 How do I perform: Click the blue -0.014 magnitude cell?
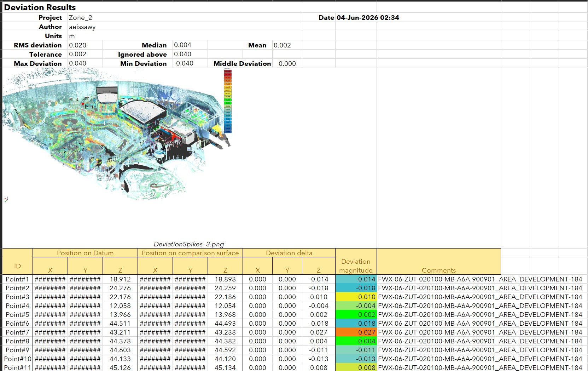[x=356, y=279]
